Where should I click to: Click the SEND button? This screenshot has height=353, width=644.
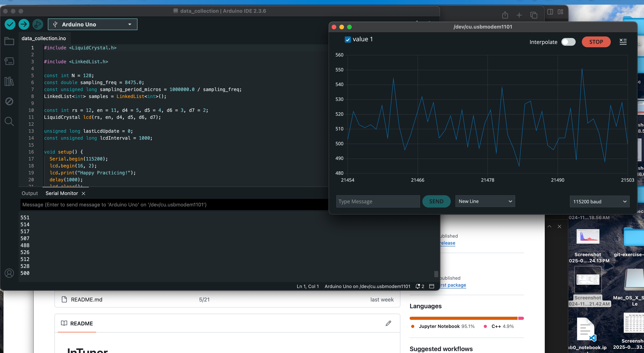tap(436, 201)
